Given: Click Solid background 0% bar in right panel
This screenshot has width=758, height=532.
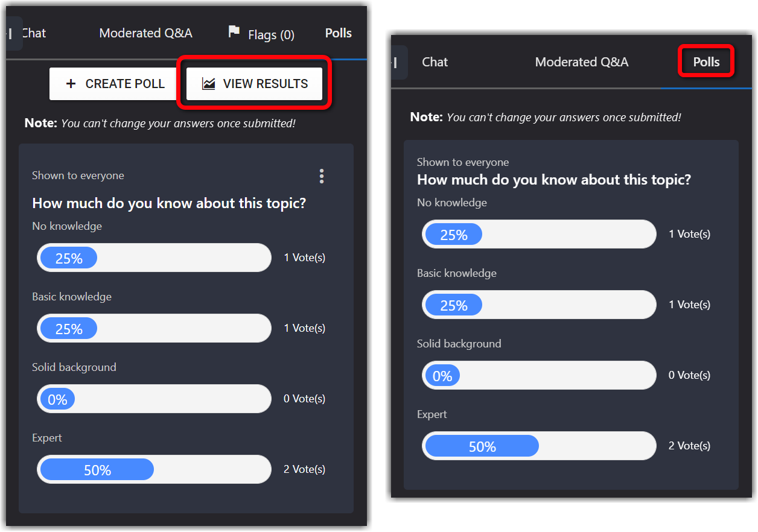Looking at the screenshot, I should click(538, 375).
